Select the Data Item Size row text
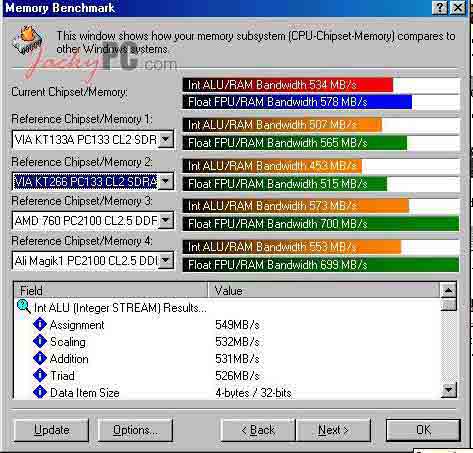The image size is (473, 453). pyautogui.click(x=85, y=393)
